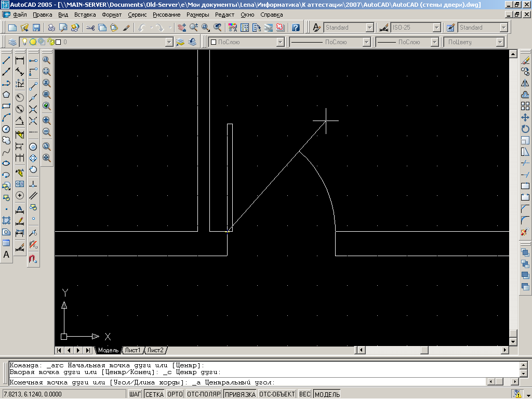
Task: Toggle ОТС-ПОЛЯР polar tracking
Action: pos(204,394)
